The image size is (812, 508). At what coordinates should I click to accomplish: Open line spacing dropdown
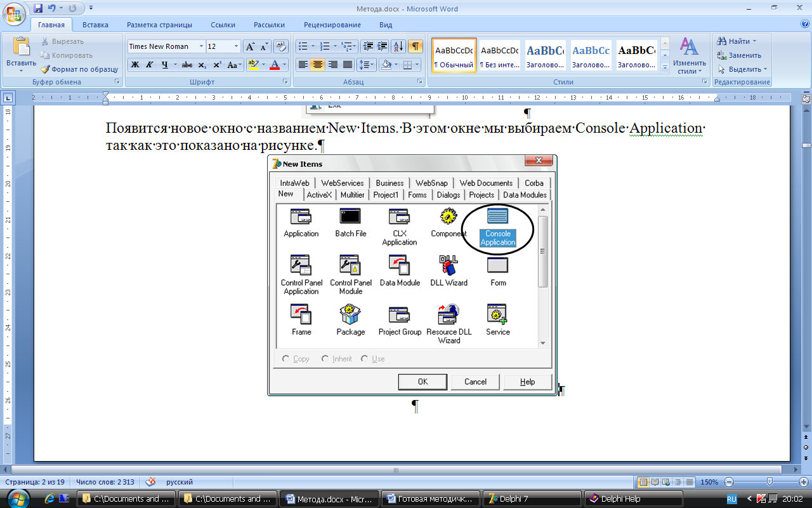(367, 65)
